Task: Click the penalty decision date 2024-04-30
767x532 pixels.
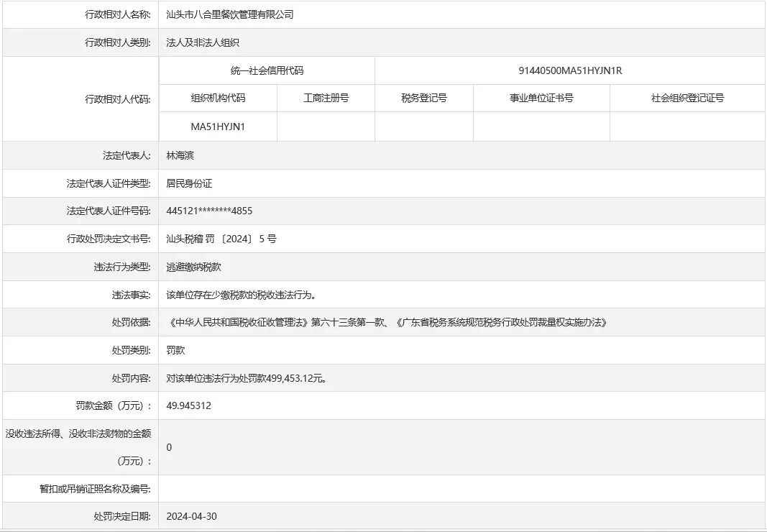Action: pos(191,516)
